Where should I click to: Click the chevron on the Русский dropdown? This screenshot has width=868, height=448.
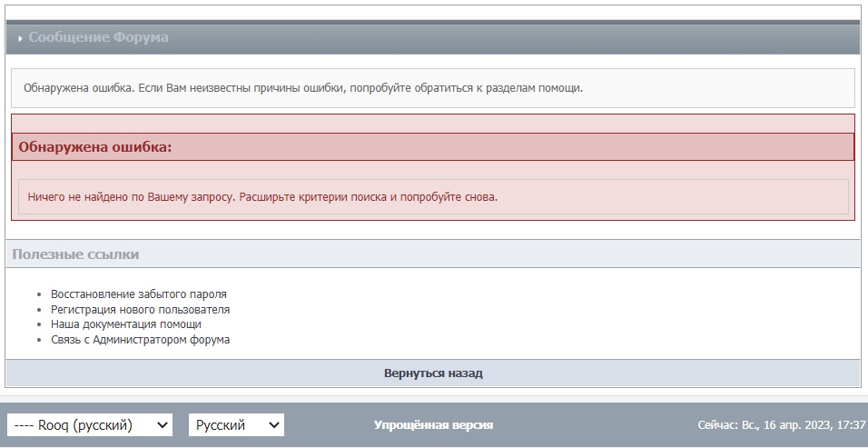274,425
